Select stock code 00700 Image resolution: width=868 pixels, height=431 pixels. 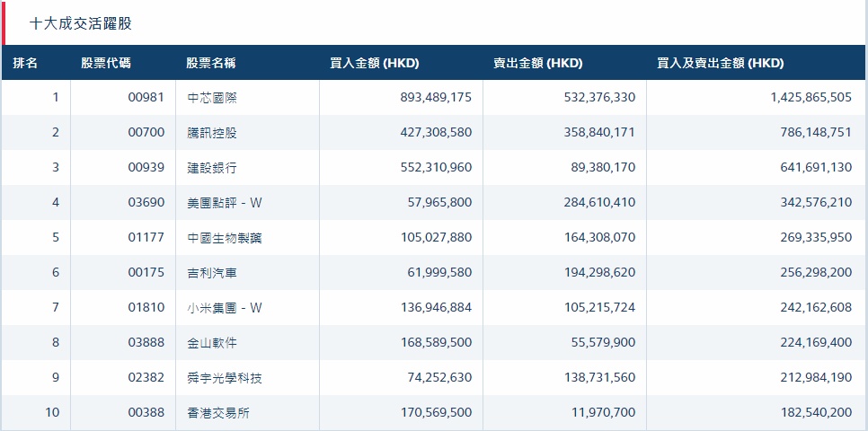146,133
